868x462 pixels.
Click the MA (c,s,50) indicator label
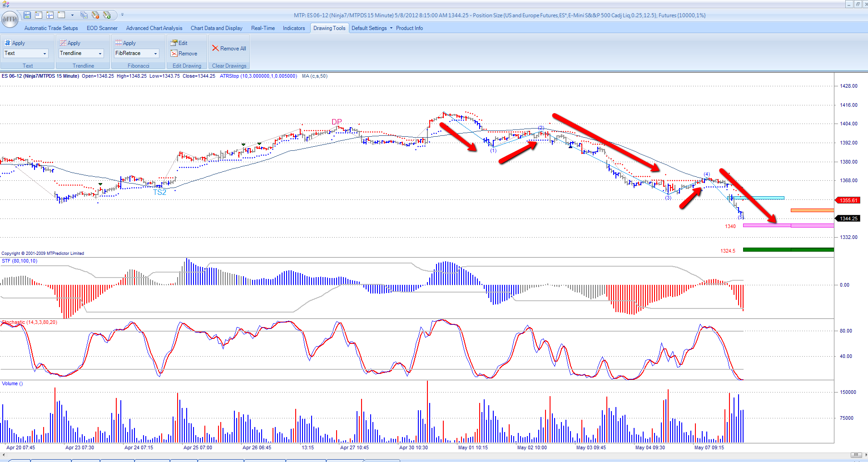315,76
